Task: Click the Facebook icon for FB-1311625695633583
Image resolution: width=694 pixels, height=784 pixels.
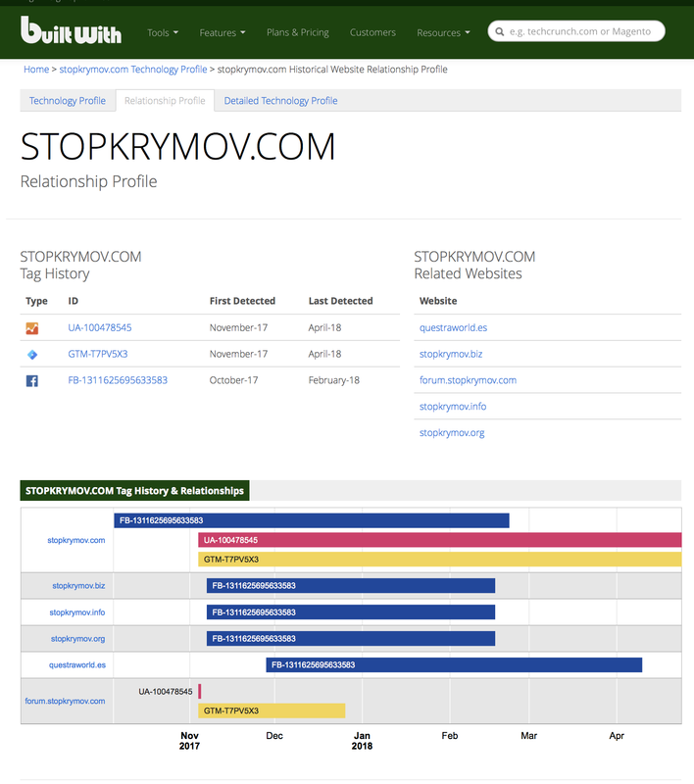Action: (32, 381)
